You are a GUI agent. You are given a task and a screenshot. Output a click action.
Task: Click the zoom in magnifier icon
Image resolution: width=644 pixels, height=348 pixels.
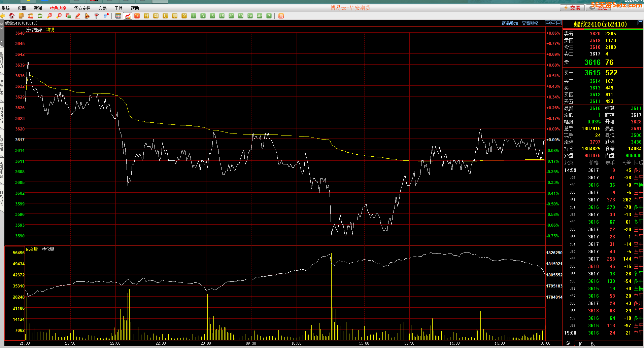(50, 16)
